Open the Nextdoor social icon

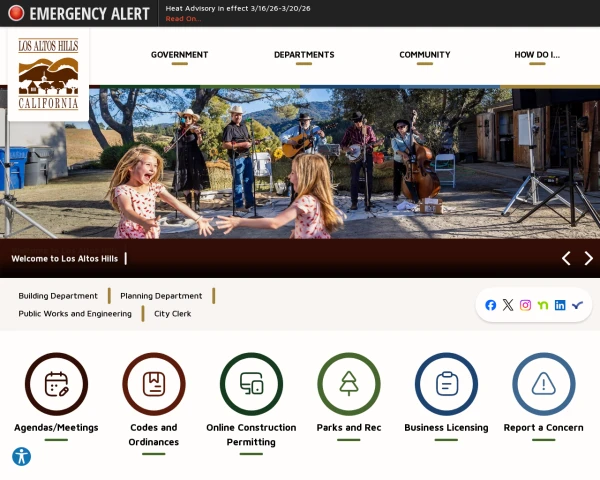(543, 305)
